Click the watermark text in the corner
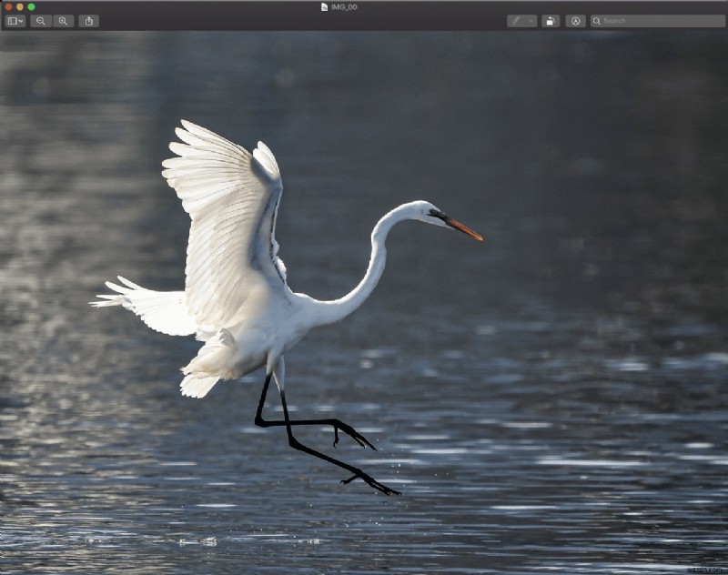Screen dimensions: 728x575 pyautogui.click(x=703, y=569)
